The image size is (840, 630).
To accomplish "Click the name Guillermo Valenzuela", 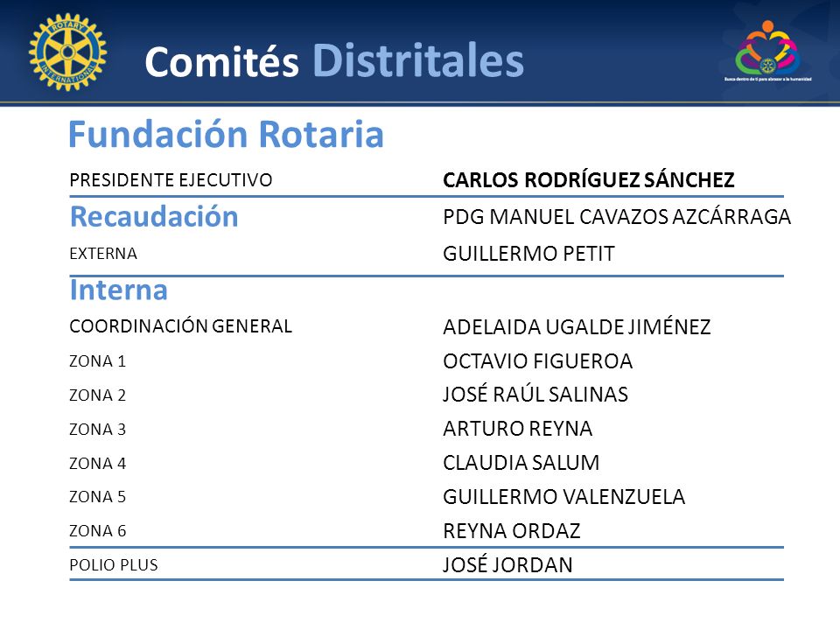I will pos(564,497).
